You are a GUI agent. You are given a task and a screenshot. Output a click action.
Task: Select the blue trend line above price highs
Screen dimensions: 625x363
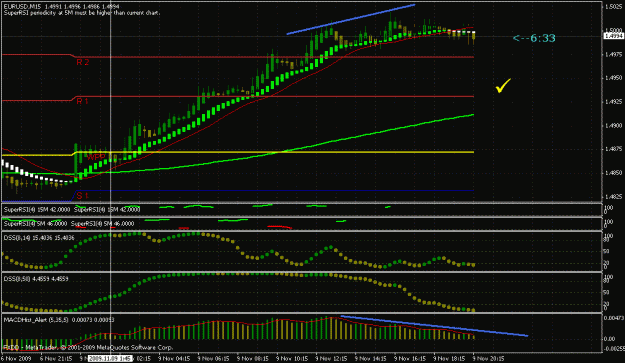pyautogui.click(x=351, y=20)
